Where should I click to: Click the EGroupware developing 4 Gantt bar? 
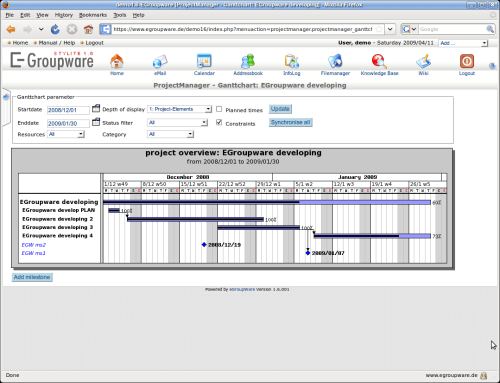coord(372,236)
